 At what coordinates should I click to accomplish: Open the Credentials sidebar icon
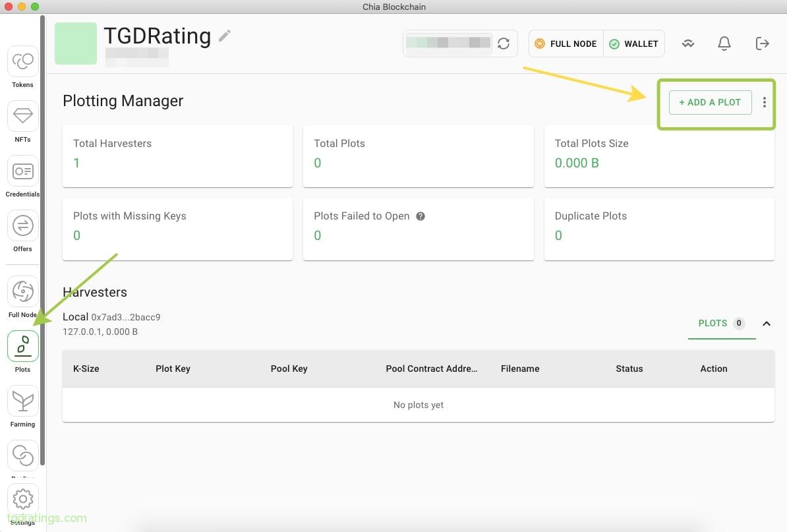click(22, 171)
